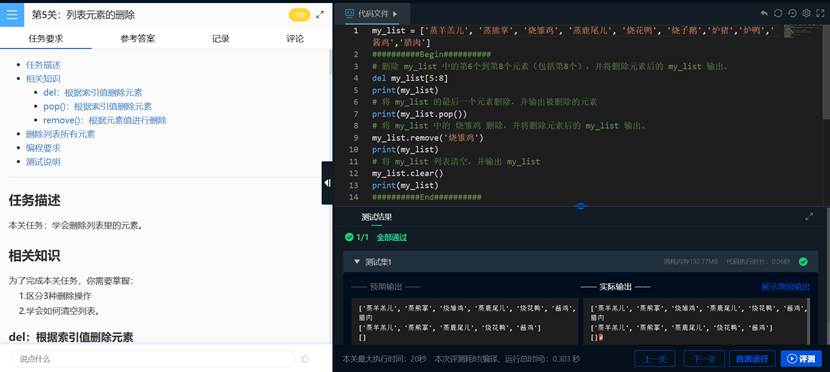Click the text 1.区分3种删除操作
830x372 pixels.
tap(55, 296)
